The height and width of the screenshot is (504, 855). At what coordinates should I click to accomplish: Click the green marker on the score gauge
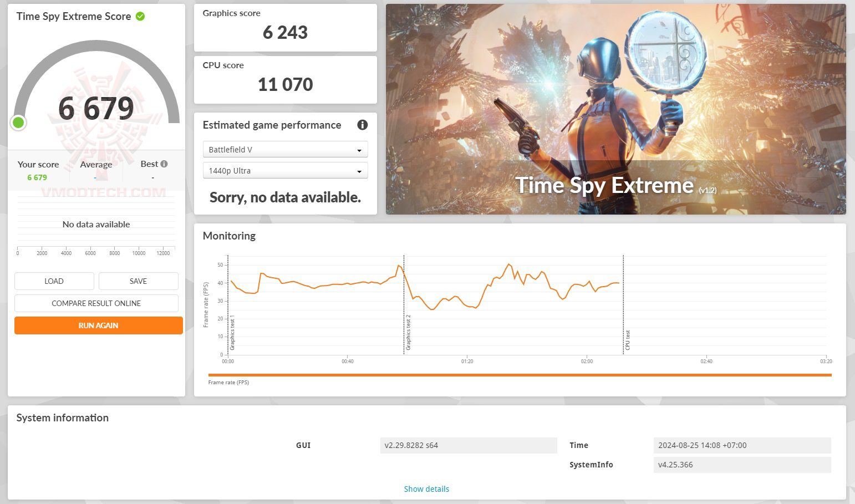(18, 122)
